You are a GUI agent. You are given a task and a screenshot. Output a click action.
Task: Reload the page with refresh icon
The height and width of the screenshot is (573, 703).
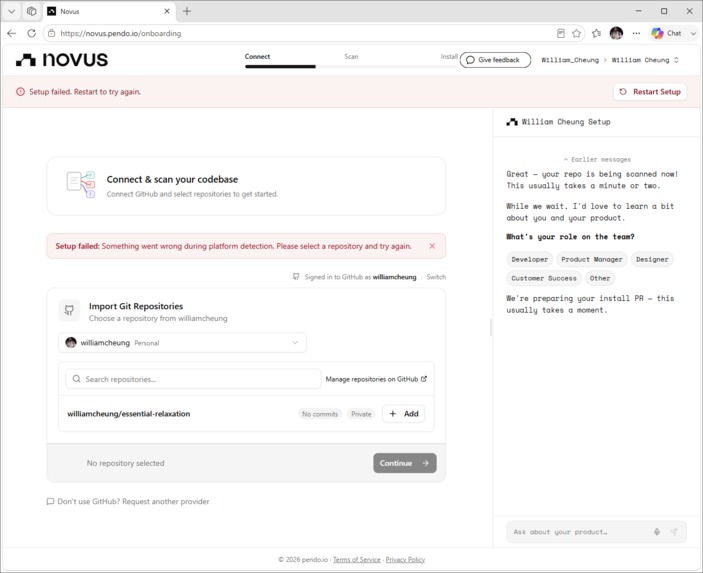point(31,33)
